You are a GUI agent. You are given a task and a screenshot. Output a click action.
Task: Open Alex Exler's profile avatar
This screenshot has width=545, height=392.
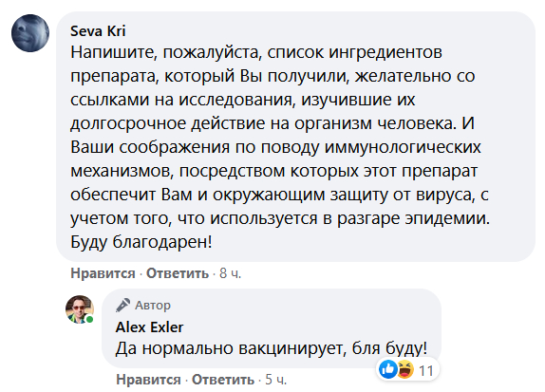coord(80,309)
